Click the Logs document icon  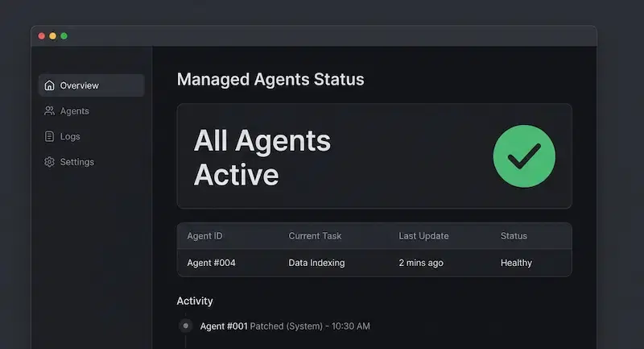[x=50, y=136]
